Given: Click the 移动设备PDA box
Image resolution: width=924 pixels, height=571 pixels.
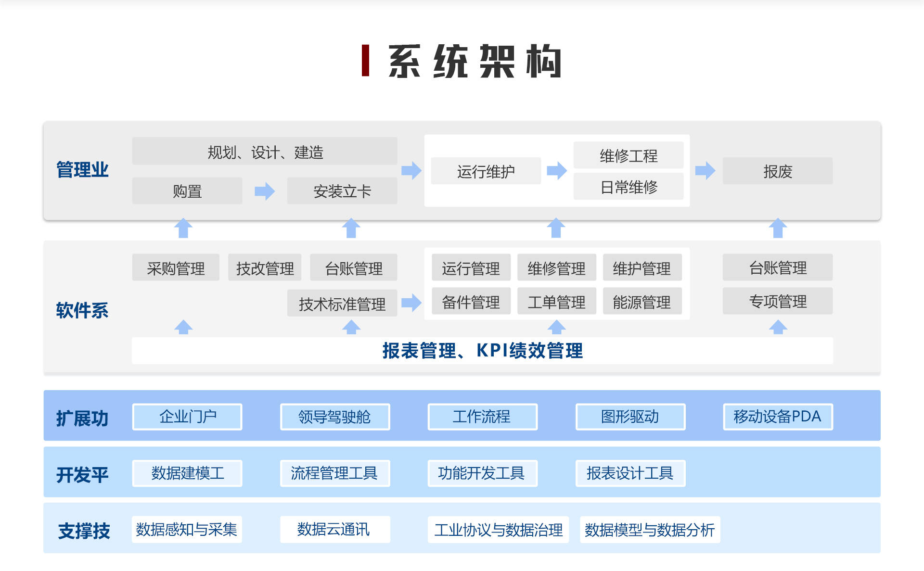Looking at the screenshot, I should click(778, 417).
